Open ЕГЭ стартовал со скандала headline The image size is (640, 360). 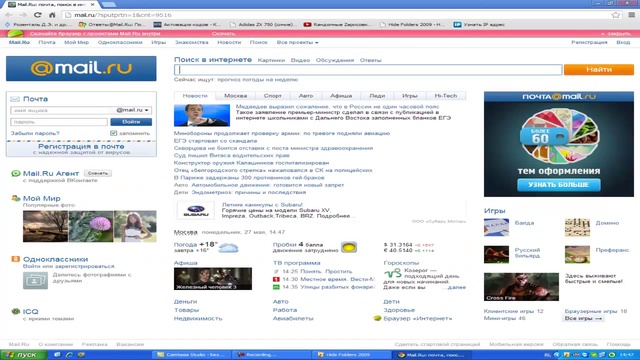coord(216,141)
